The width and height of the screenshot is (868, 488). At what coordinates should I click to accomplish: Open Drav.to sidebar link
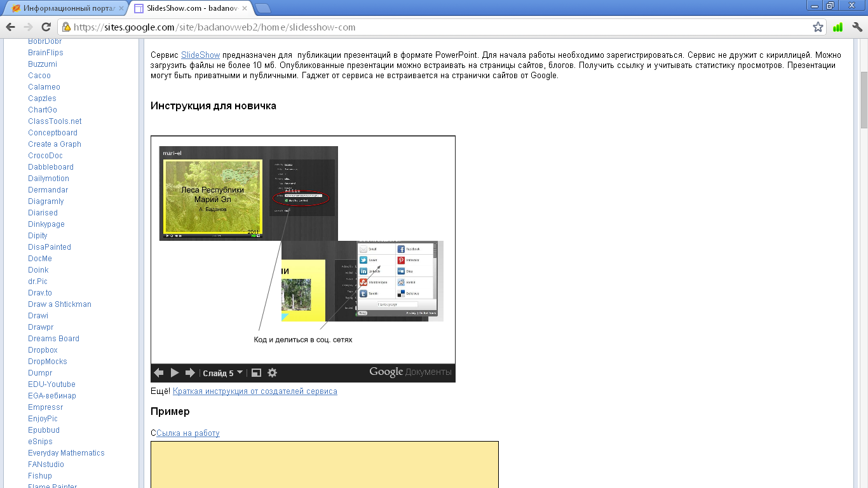tap(40, 293)
